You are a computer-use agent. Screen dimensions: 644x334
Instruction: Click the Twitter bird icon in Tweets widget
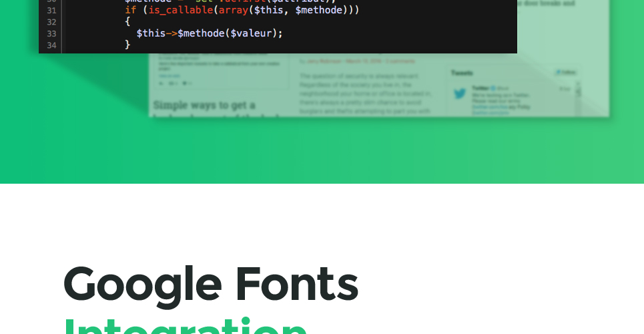point(460,94)
